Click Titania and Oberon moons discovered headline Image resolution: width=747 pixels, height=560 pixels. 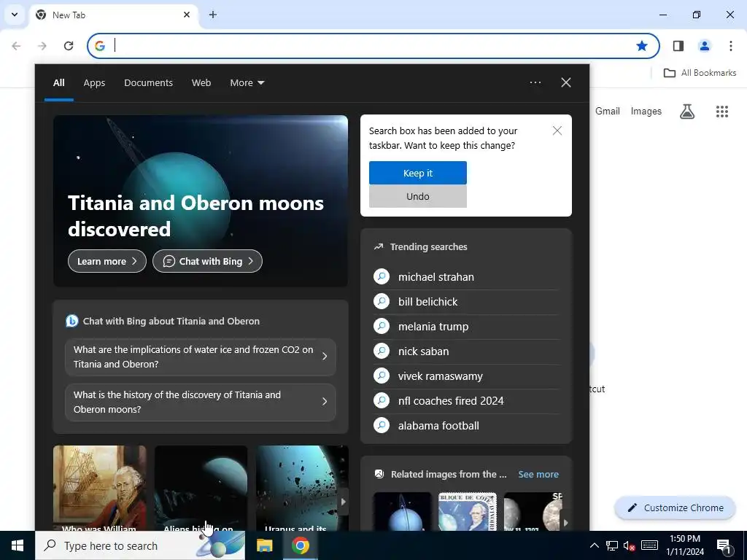[x=196, y=216]
